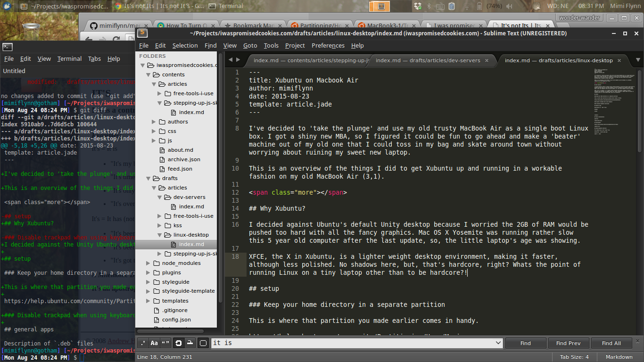The height and width of the screenshot is (362, 644).
Task: Open feed.json in the sidebar
Action: [x=180, y=169]
